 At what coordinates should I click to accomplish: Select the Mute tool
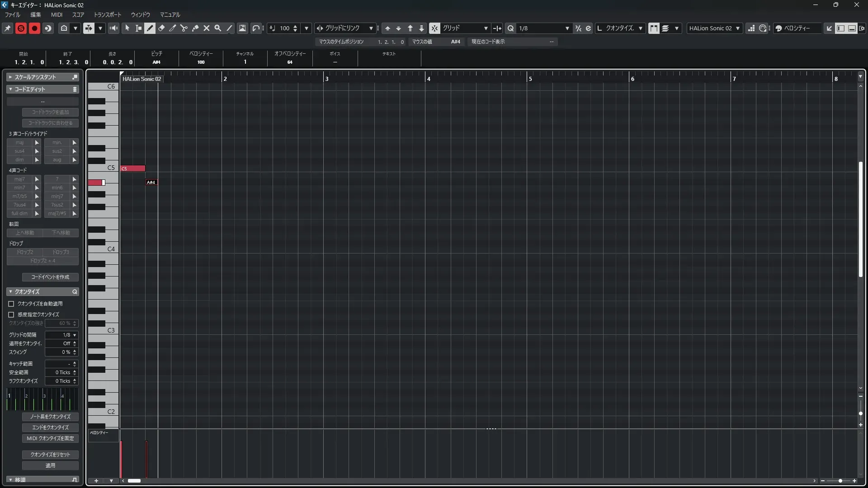(x=207, y=28)
